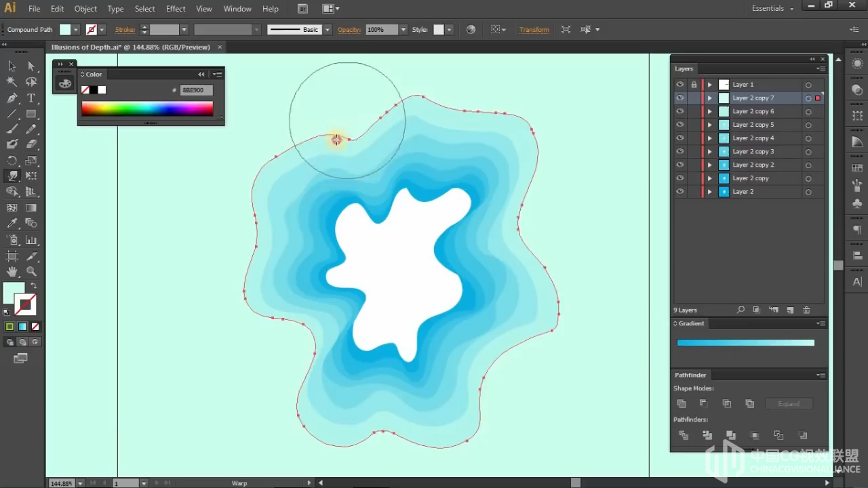Screen dimensions: 868x488
Task: Select the Type tool
Action: (31, 98)
